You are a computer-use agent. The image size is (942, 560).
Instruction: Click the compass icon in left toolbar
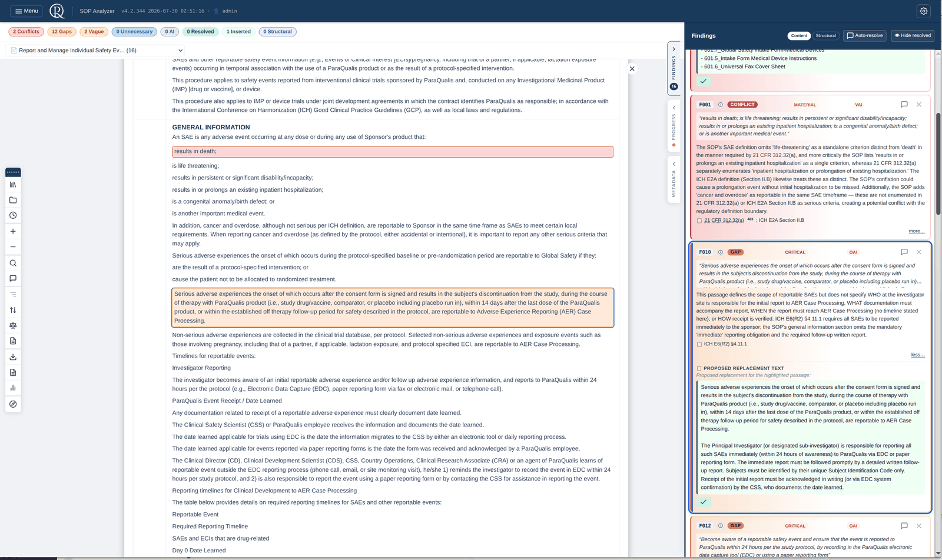point(13,404)
